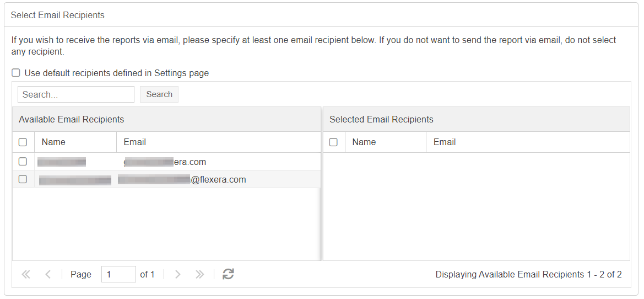Sort selected recipients by Name column
This screenshot has width=644, height=299.
click(x=364, y=142)
